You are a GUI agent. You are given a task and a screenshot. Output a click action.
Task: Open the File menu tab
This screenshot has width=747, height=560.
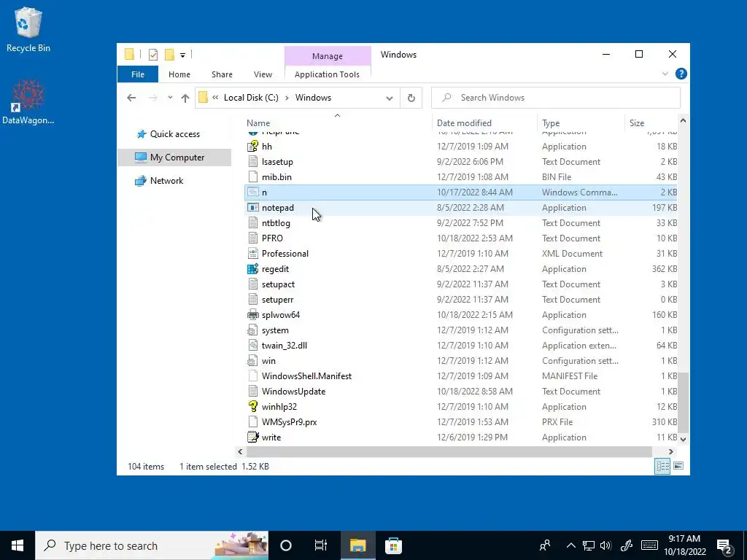coord(138,74)
